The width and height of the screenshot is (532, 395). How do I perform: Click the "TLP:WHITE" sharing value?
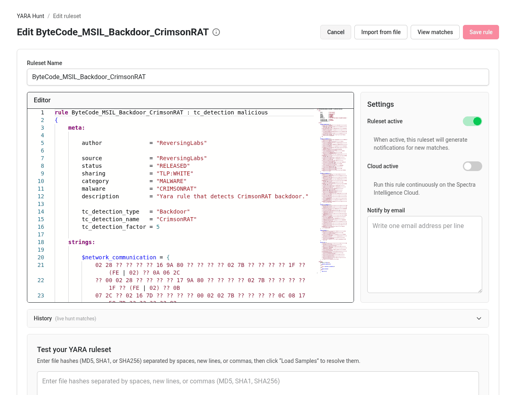(175, 173)
